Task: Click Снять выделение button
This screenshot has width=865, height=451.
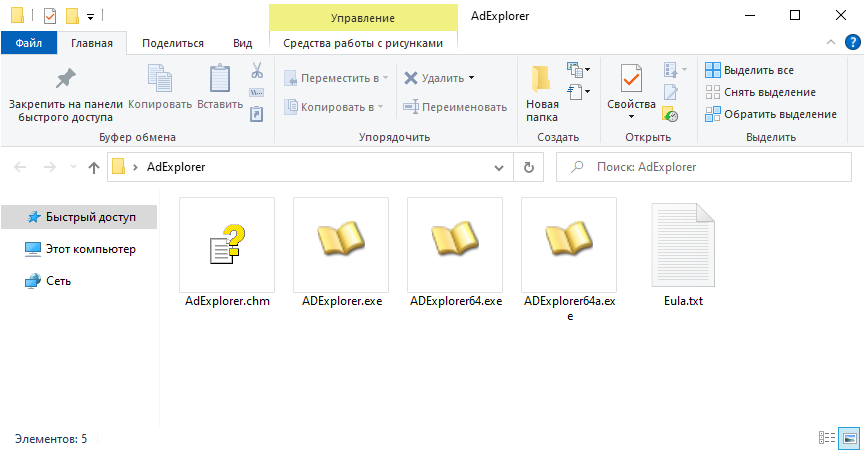Action: (761, 92)
